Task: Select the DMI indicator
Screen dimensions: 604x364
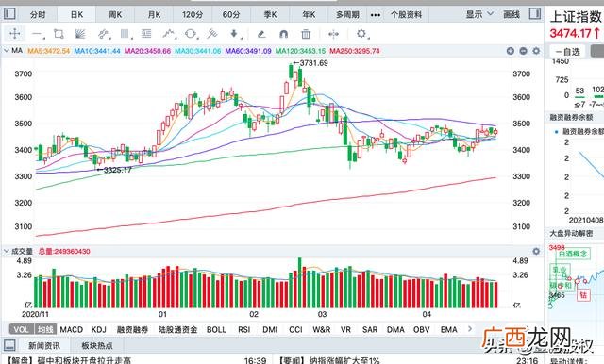Action: [x=270, y=330]
